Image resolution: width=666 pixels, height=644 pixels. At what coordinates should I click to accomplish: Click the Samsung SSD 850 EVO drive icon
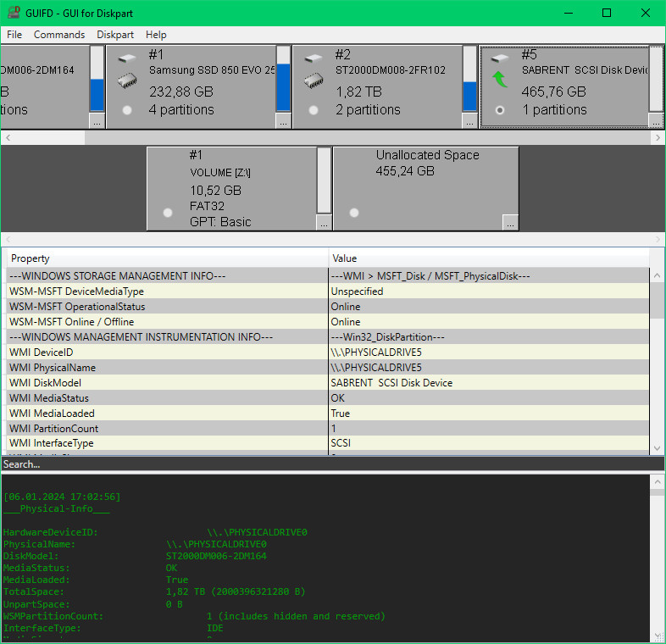click(x=127, y=58)
